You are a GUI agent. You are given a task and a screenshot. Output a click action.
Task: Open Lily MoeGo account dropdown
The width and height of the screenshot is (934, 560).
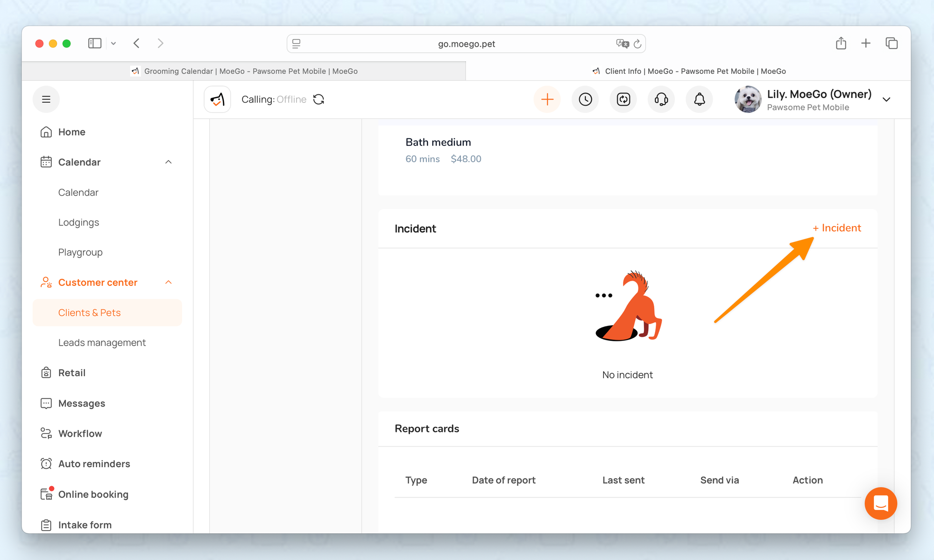[886, 99]
